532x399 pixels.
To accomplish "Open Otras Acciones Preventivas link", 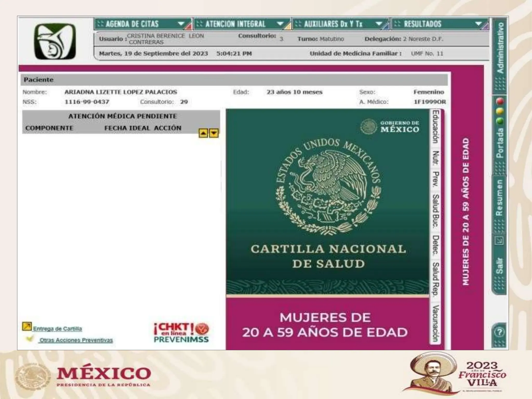I will coord(76,340).
